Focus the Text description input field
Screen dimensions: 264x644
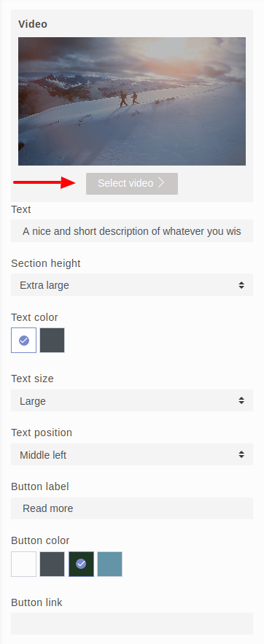coord(132,230)
